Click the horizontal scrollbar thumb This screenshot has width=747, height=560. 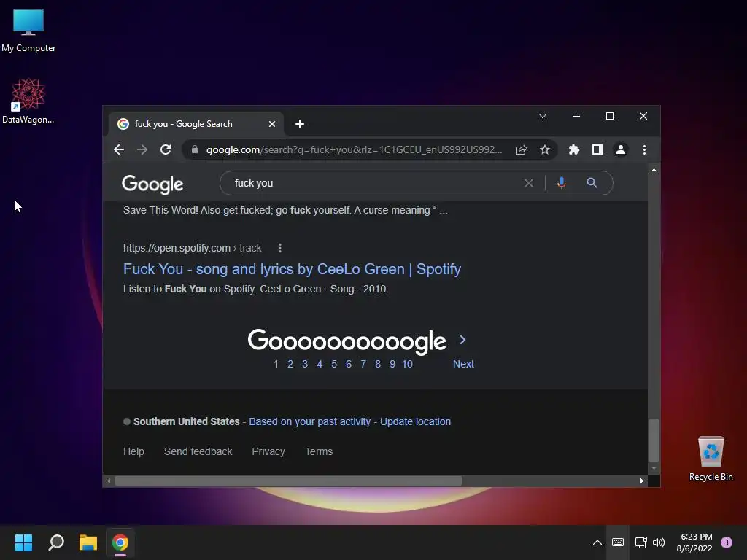pos(288,481)
